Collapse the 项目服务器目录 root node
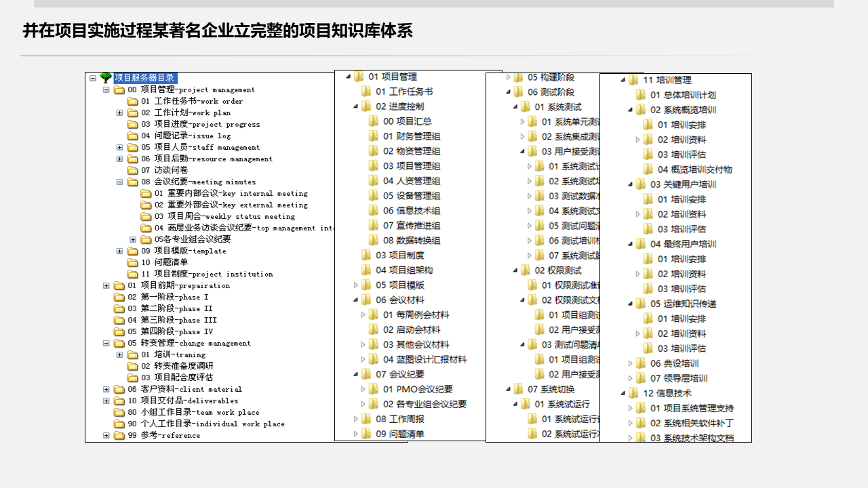 click(93, 78)
